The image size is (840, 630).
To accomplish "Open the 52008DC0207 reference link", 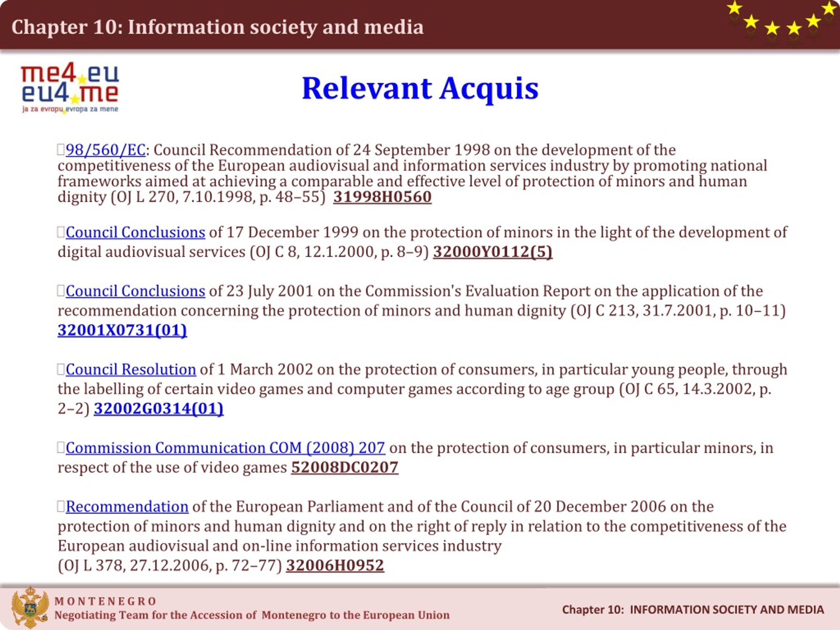I will [345, 468].
